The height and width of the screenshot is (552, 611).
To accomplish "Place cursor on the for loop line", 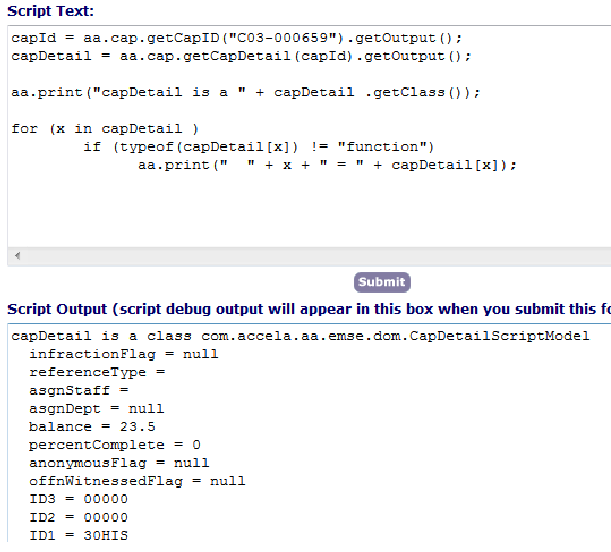I will click(x=105, y=128).
